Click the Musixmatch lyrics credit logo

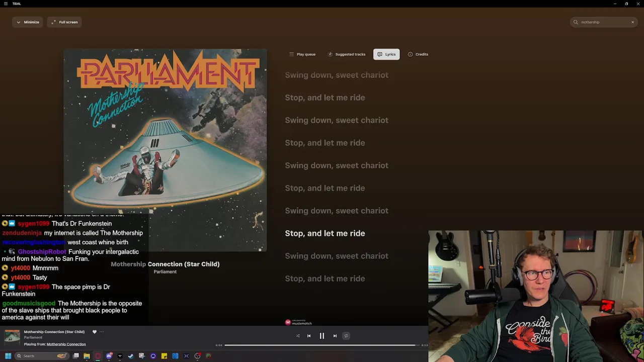(298, 322)
